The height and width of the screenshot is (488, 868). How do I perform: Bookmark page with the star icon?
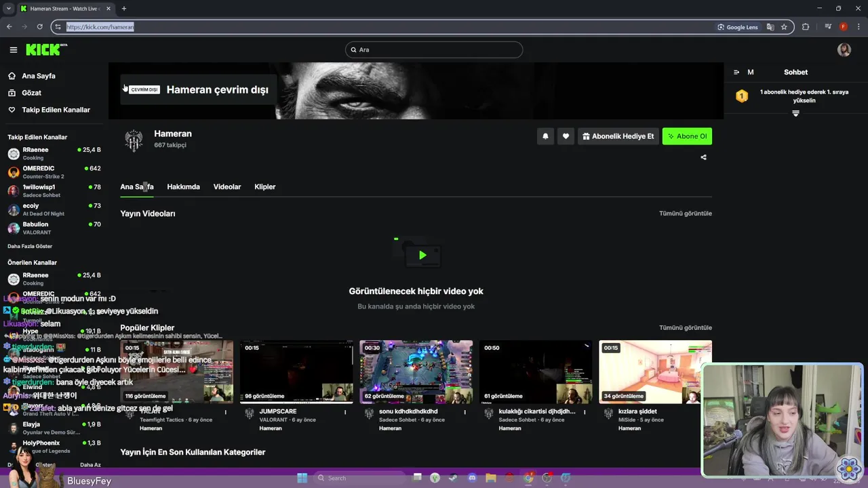(784, 27)
